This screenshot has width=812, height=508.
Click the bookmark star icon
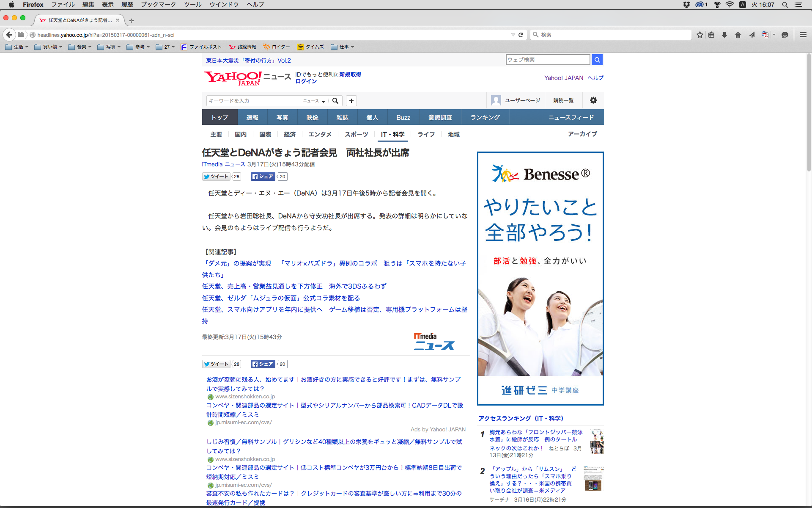coord(700,35)
